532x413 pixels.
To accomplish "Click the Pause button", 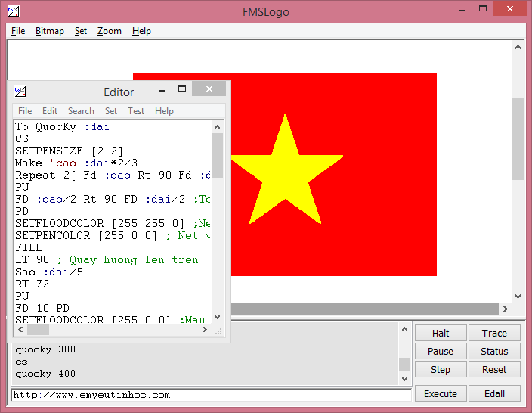I will (x=441, y=351).
